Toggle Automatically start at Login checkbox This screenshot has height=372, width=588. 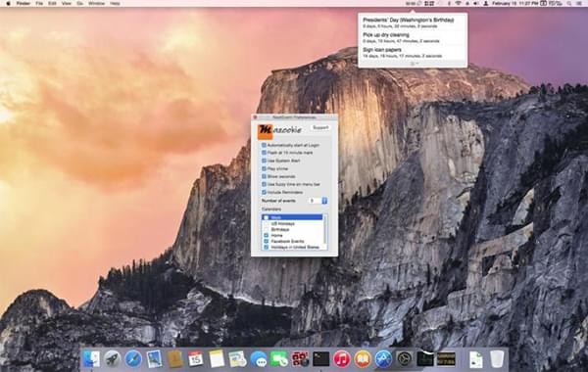[264, 145]
